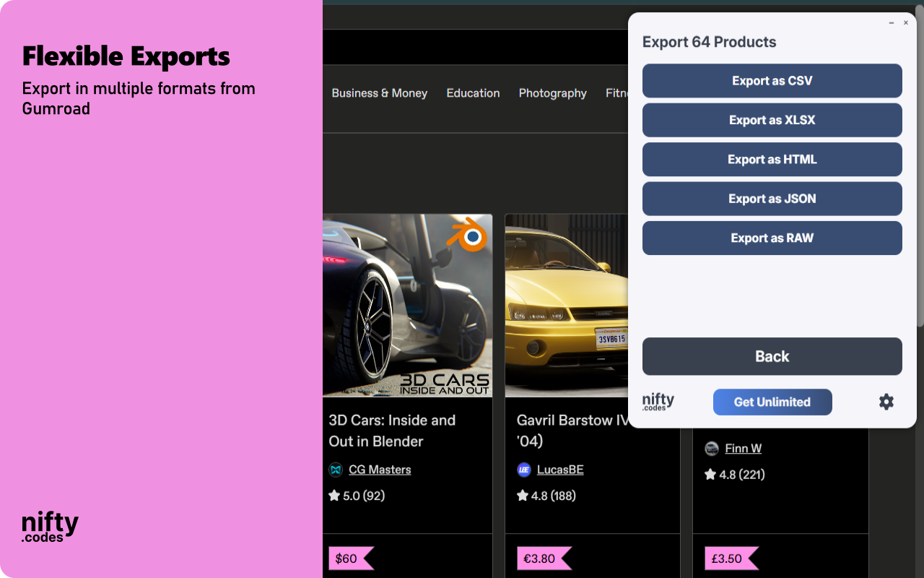Click the LucasBE avatar badge
The width and height of the screenshot is (924, 578).
pos(523,470)
